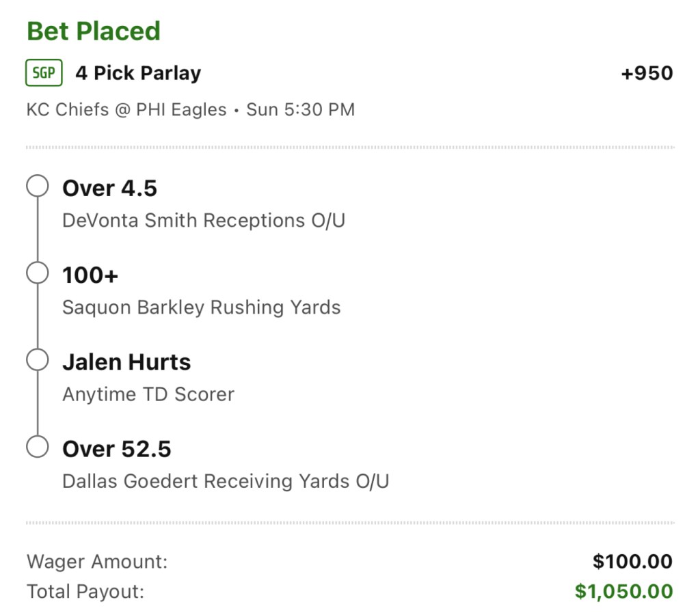Screen dimensions: 700x615
Task: Open the Bet Placed heading
Action: coord(93,31)
